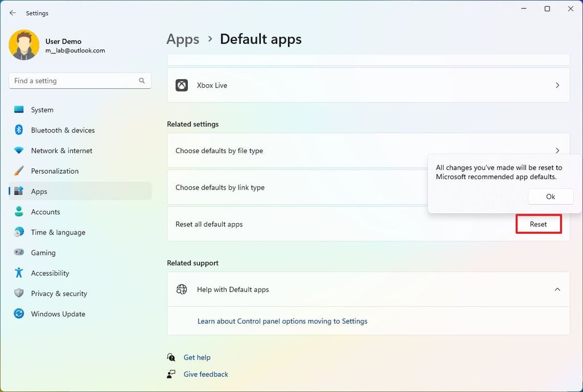Select the System gear icon in sidebar
Screen dimensions: 583x392
coord(19,109)
